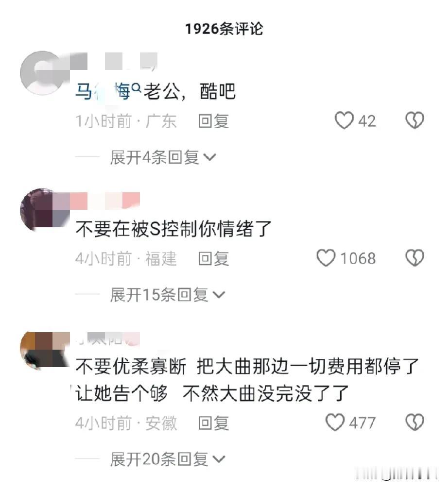Click the search magnifier after blue mention
This screenshot has height=490, width=448.
point(137,88)
